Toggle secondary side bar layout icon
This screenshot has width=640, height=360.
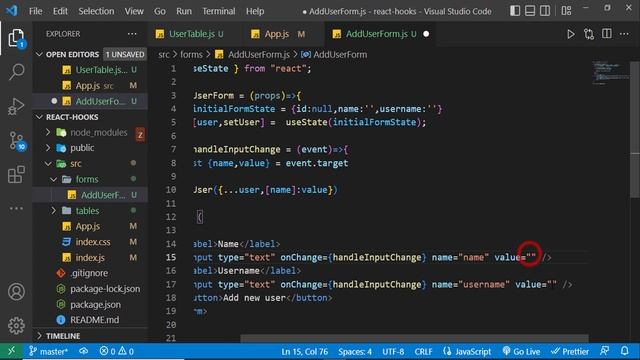[x=545, y=11]
